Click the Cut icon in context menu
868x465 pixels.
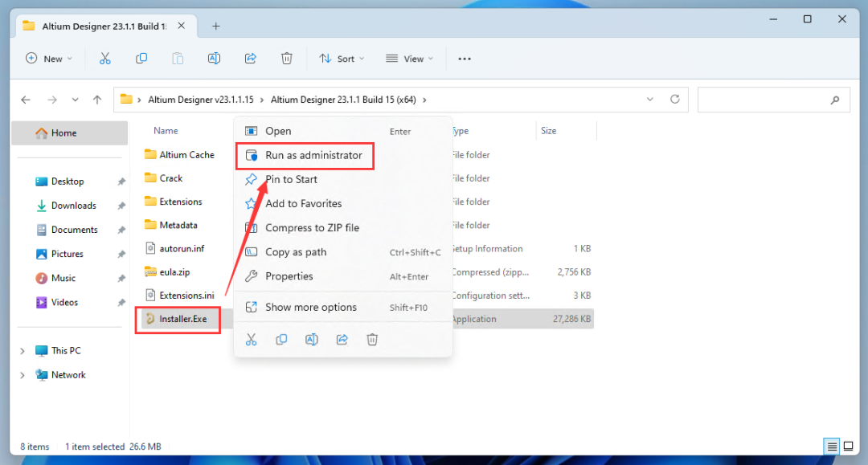click(251, 340)
